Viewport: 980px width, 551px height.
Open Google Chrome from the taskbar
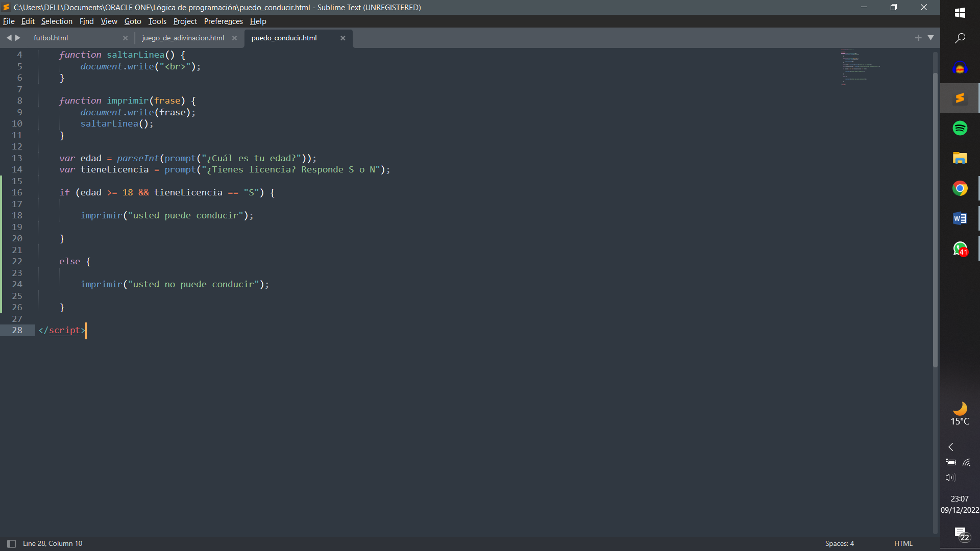[x=960, y=188]
